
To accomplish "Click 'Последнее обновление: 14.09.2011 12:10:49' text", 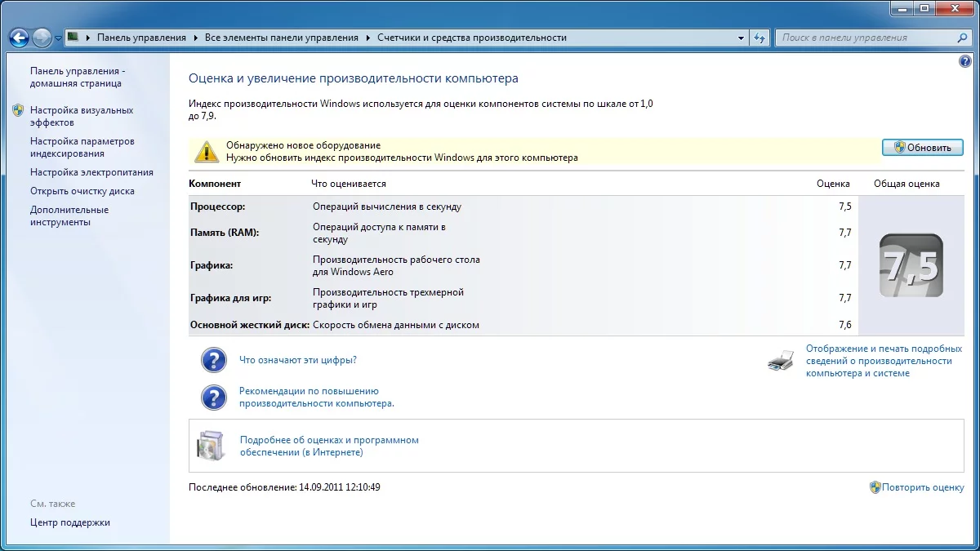I will click(284, 487).
